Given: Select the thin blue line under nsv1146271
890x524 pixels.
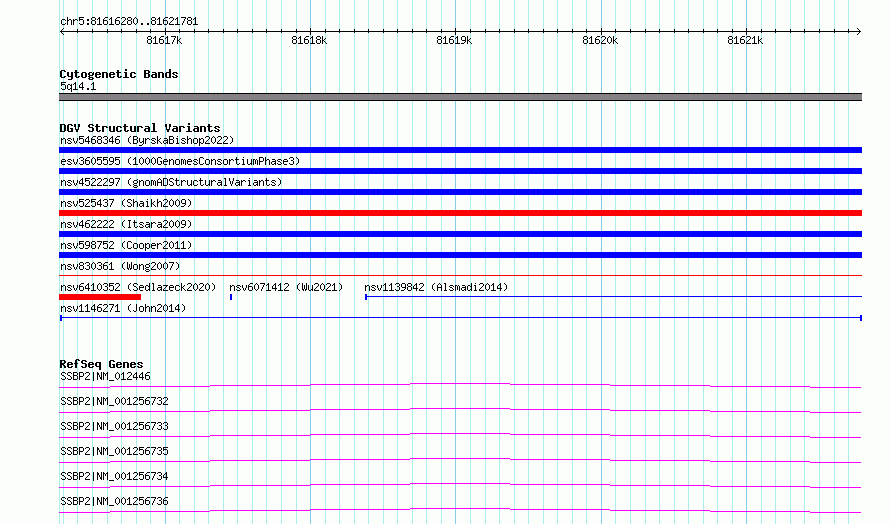Looking at the screenshot, I should tap(460, 318).
